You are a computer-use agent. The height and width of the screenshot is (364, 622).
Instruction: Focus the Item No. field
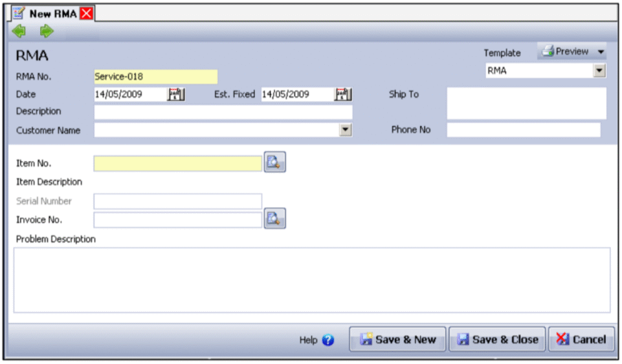178,163
